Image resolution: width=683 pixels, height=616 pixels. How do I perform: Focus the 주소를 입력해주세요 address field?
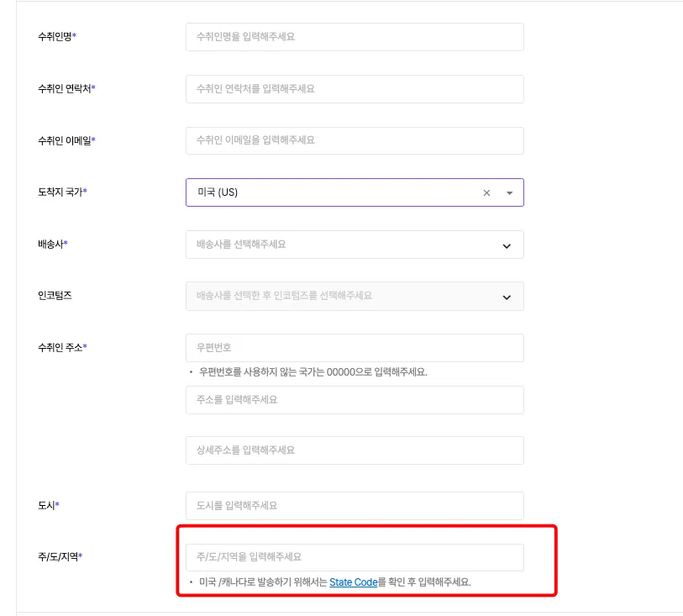pyautogui.click(x=355, y=400)
